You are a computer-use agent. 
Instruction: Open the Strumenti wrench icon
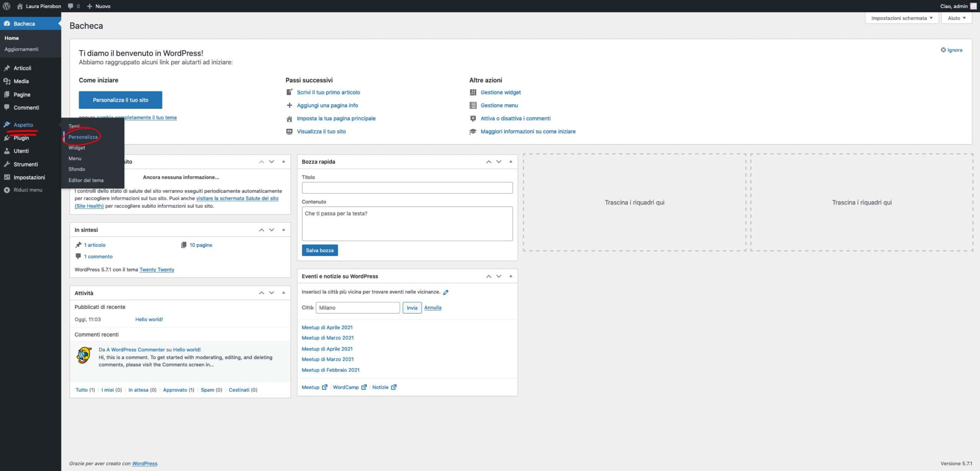[7, 164]
